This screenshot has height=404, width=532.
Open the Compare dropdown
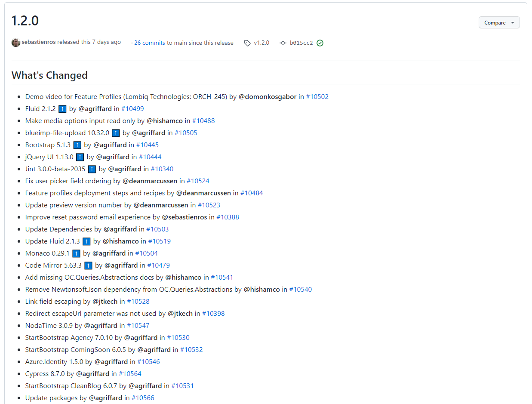point(499,23)
